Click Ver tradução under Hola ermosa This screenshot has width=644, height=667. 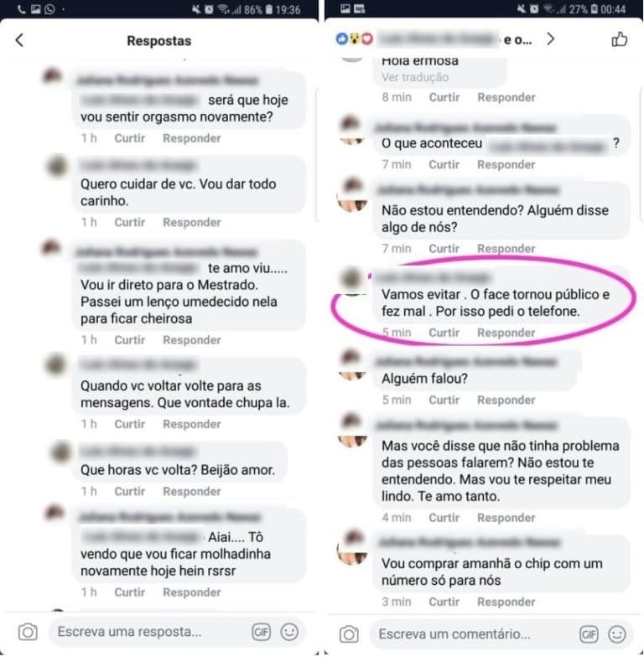point(415,77)
